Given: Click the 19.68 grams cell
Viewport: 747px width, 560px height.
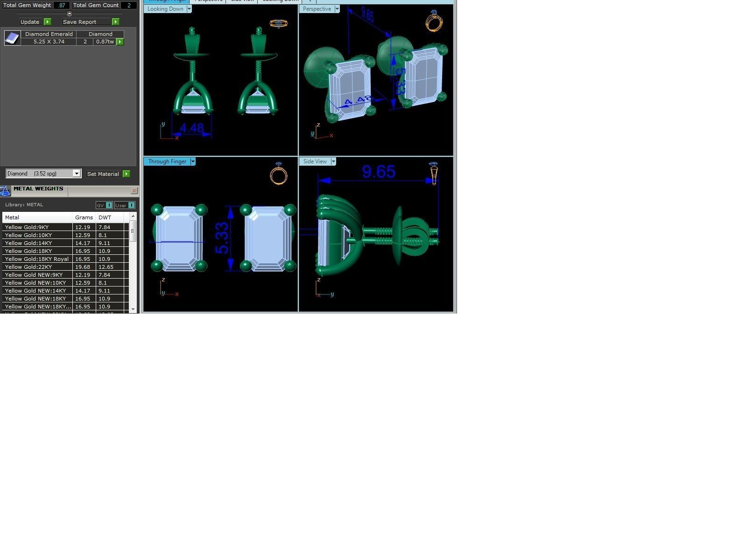Looking at the screenshot, I should click(84, 267).
